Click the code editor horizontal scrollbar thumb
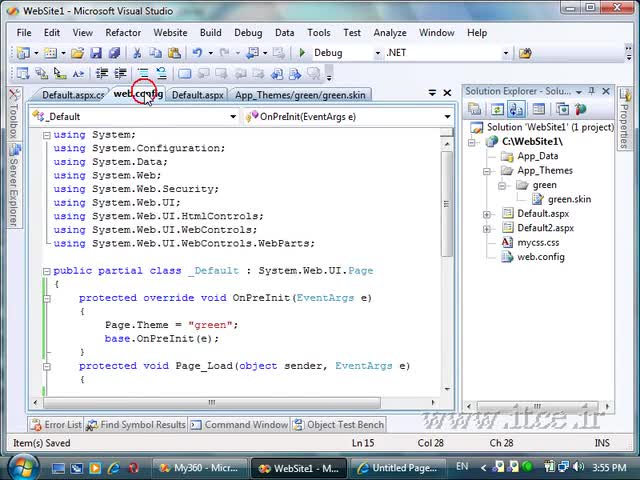Image resolution: width=640 pixels, height=480 pixels. click(212, 403)
